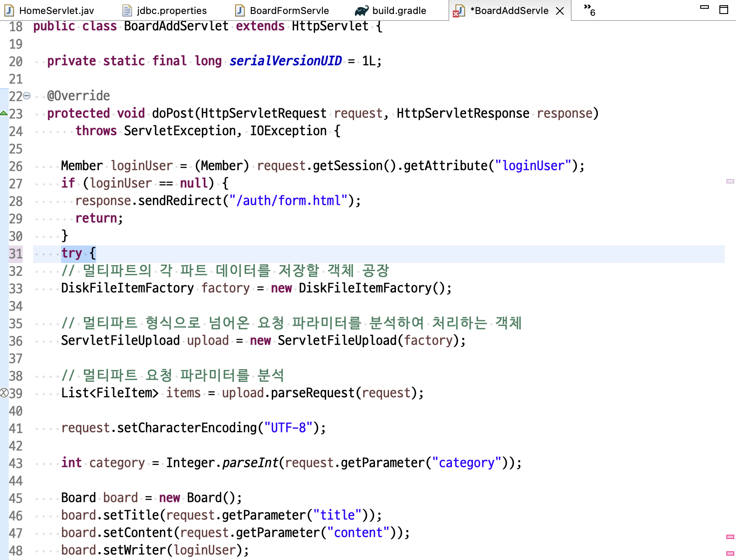736x560 pixels.
Task: Jump to the upper pink error mark in overview ruler
Action: pos(730,536)
